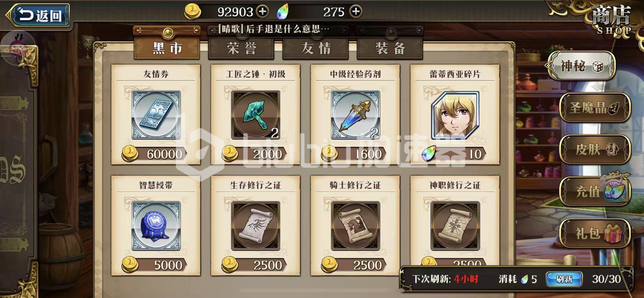Viewport: 644px width, 298px height.
Task: Add crystals with the plus beside 275
Action: (356, 12)
